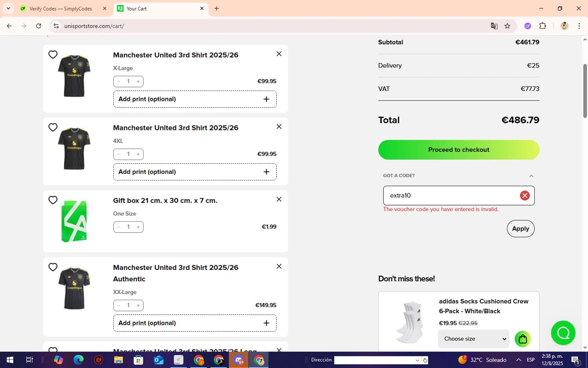Close the Verify Codes tab
Screen dimensions: 588x368
(105, 9)
